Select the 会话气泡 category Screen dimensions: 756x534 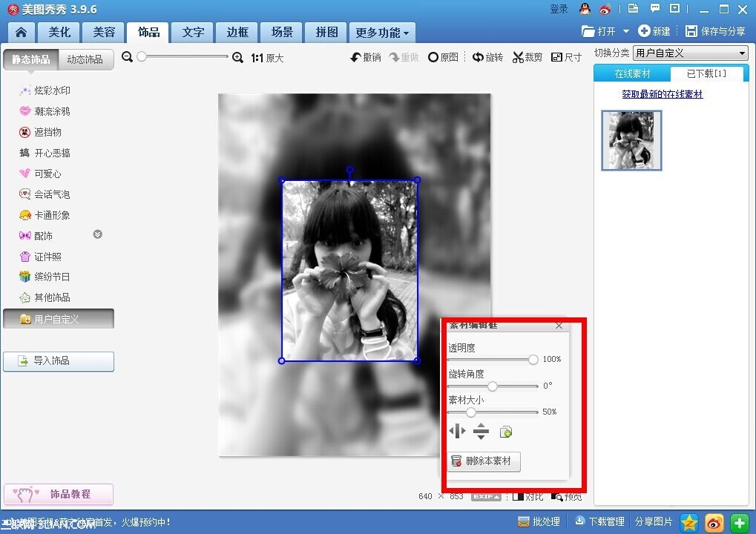coord(45,194)
